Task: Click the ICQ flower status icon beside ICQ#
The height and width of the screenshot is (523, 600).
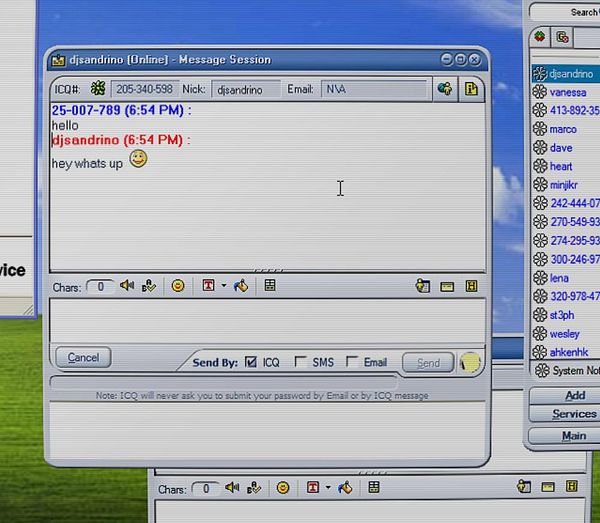Action: pos(98,89)
